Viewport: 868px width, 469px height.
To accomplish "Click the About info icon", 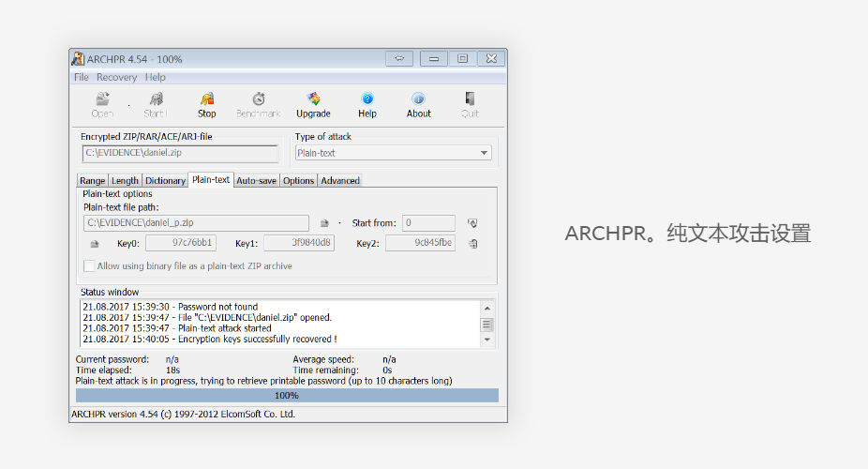I will pos(418,99).
